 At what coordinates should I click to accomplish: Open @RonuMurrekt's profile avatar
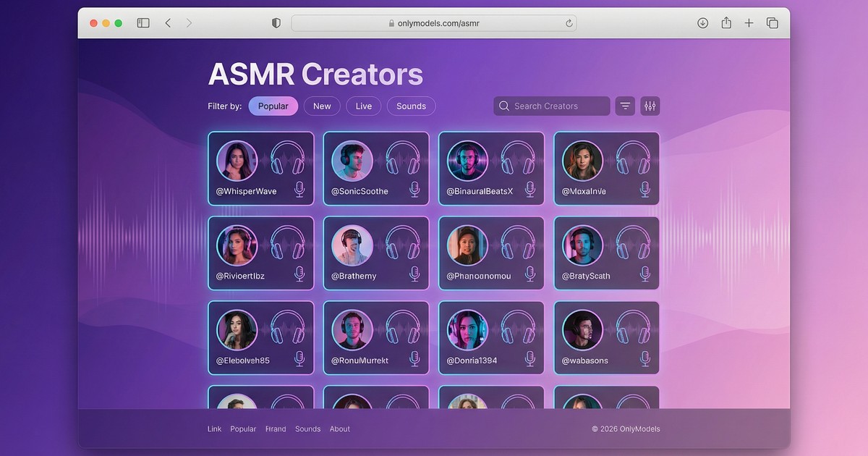[x=352, y=329]
